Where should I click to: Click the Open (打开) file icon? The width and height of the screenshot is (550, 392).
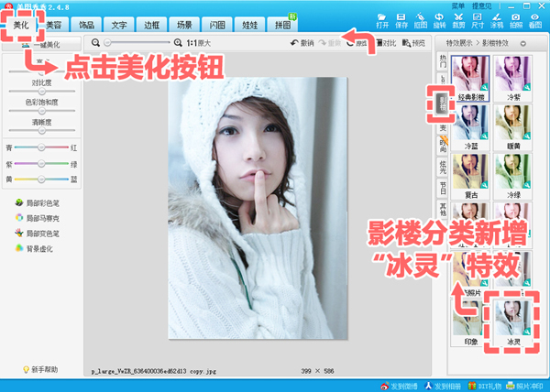click(383, 18)
